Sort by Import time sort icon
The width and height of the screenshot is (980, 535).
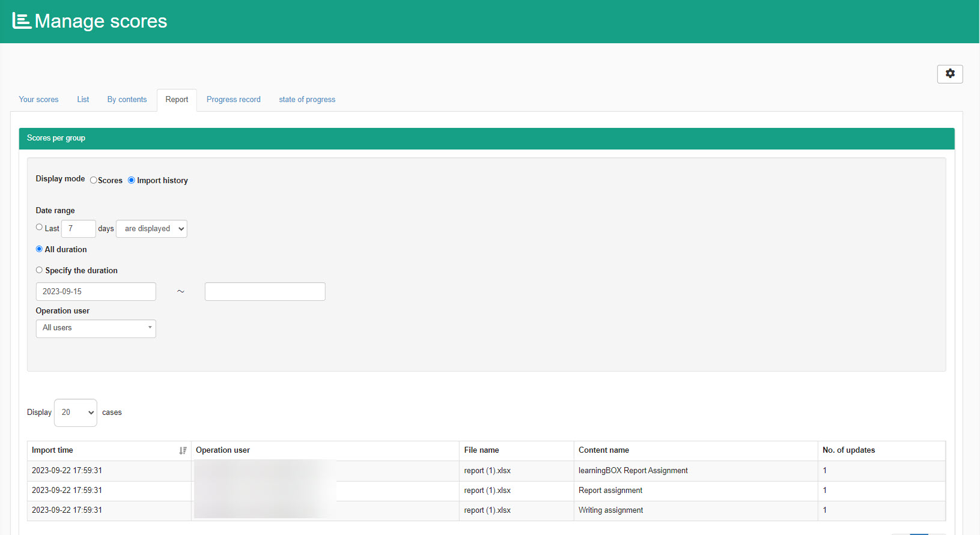(x=183, y=450)
